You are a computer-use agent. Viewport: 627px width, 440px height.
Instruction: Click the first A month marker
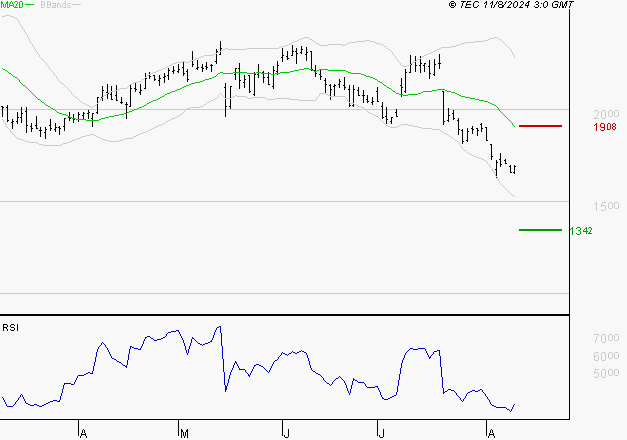coord(83,434)
